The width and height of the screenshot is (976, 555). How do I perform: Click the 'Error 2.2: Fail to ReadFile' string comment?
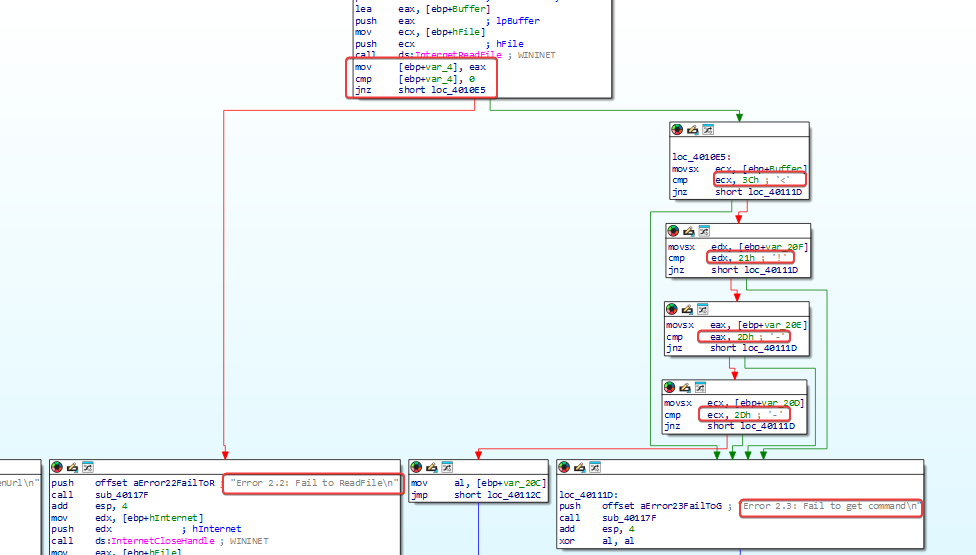click(x=314, y=483)
